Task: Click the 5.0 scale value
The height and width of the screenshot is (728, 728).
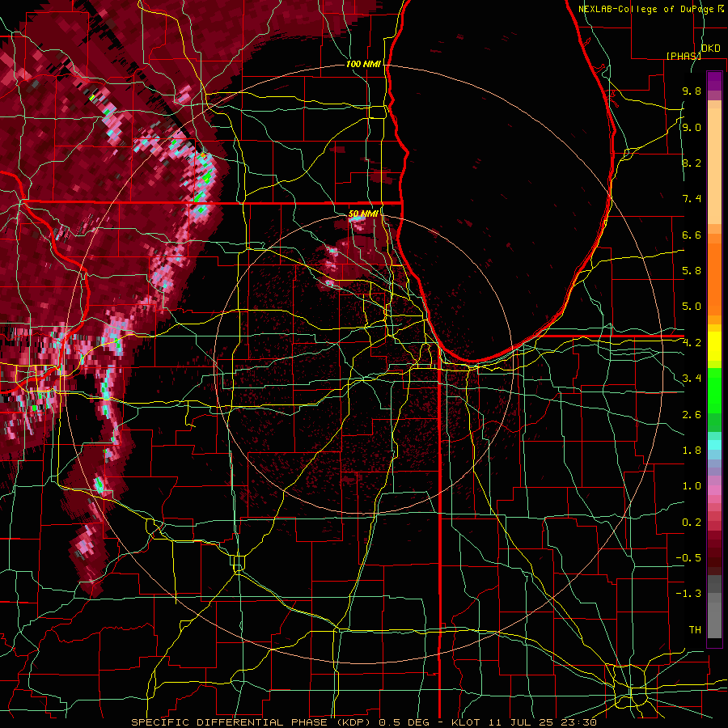Action: tap(692, 307)
